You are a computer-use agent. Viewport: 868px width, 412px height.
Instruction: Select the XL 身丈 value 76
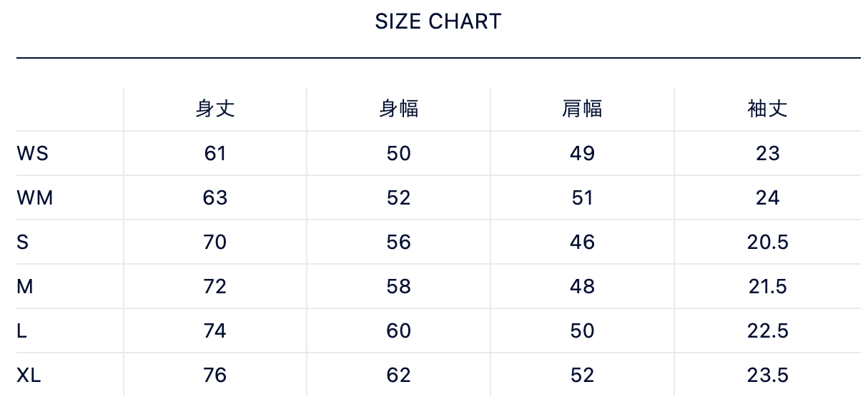215,376
